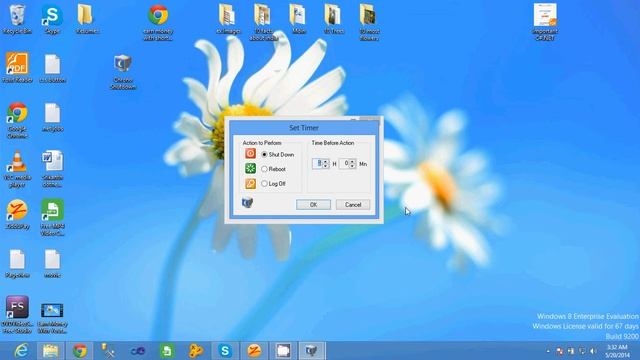Select the orange Z player desktop shortcut
640x360 pixels.
tap(17, 214)
